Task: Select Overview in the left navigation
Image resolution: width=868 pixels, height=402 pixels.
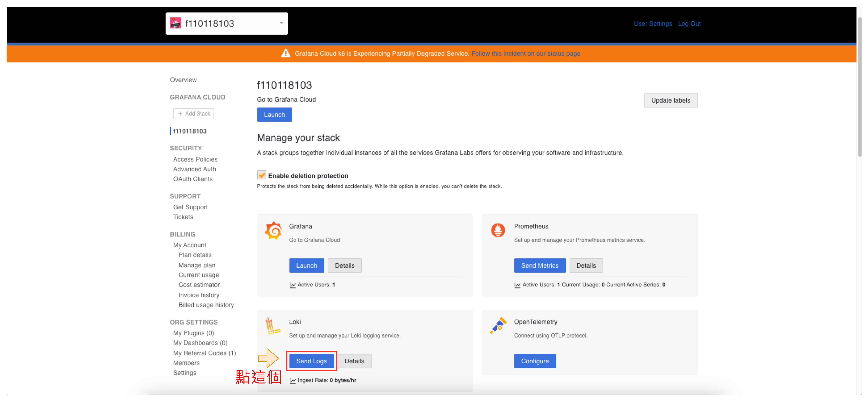Action: pos(183,80)
